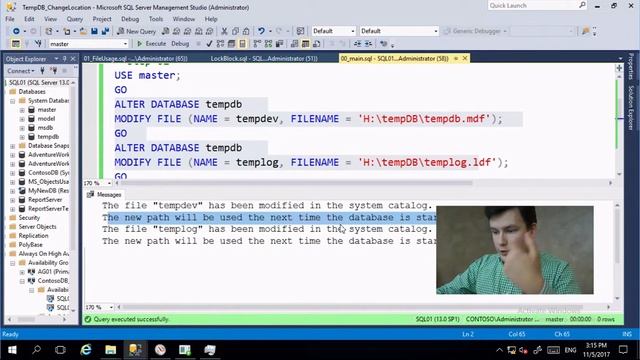Image resolution: width=640 pixels, height=360 pixels.
Task: Click the Find in Files icon near Generic Debugger
Action: point(586,31)
